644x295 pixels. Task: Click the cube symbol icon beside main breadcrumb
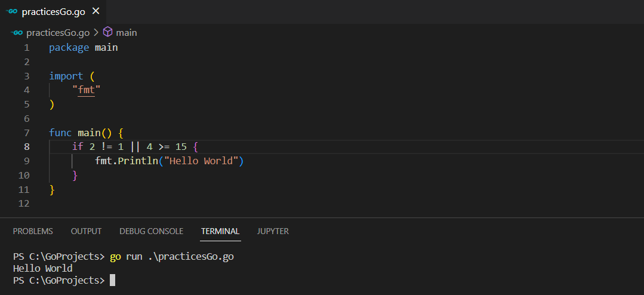108,32
